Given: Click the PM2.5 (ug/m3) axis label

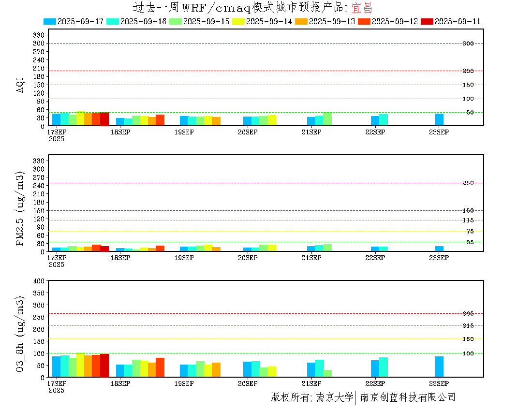Looking at the screenshot, I should coord(20,208).
